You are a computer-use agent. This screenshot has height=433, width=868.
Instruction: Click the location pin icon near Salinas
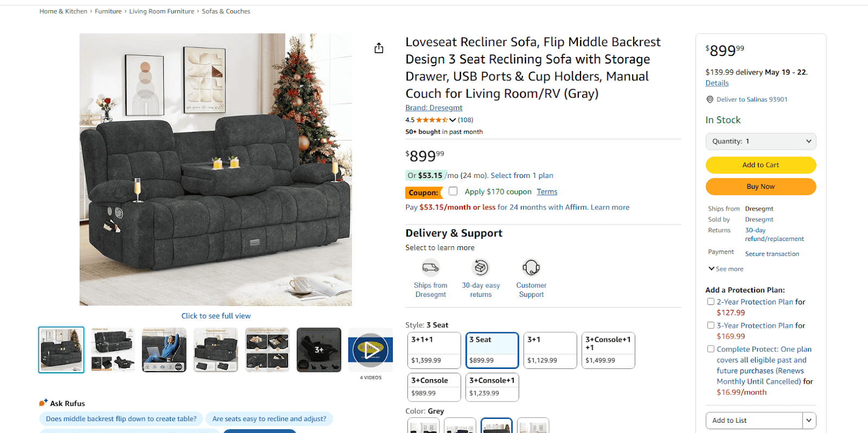coord(710,99)
